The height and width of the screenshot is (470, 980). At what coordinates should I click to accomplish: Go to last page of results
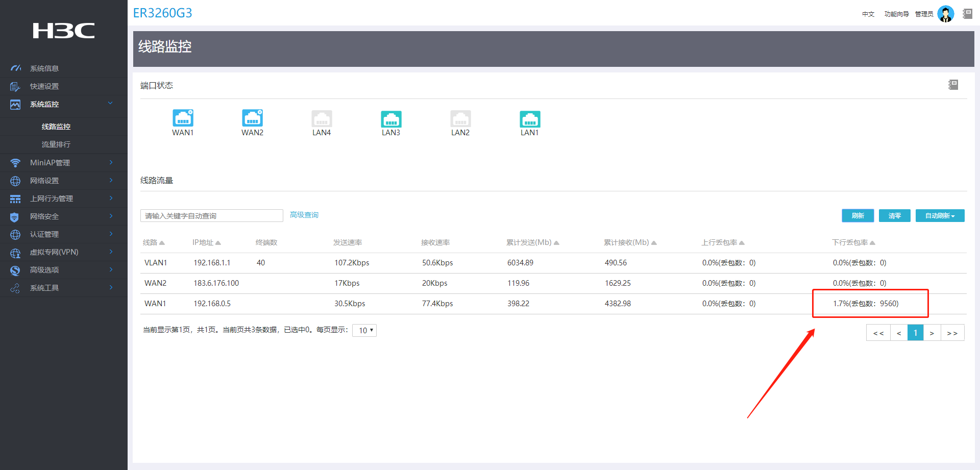[x=952, y=333]
